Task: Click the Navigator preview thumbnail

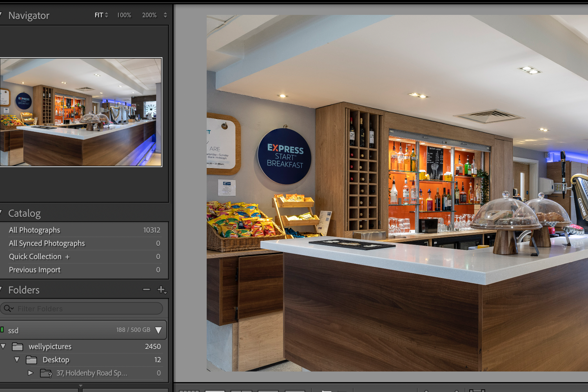Action: tap(81, 112)
